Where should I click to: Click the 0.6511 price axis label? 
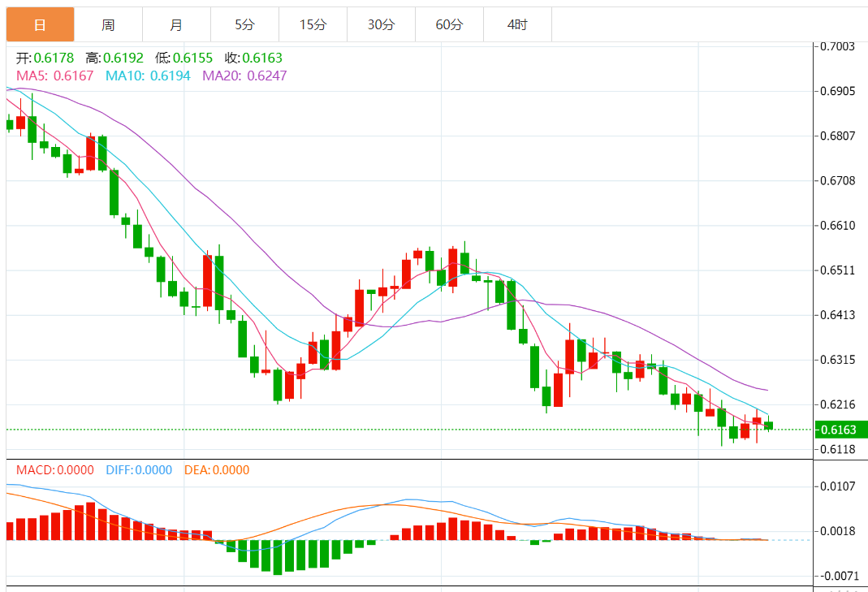pyautogui.click(x=837, y=270)
